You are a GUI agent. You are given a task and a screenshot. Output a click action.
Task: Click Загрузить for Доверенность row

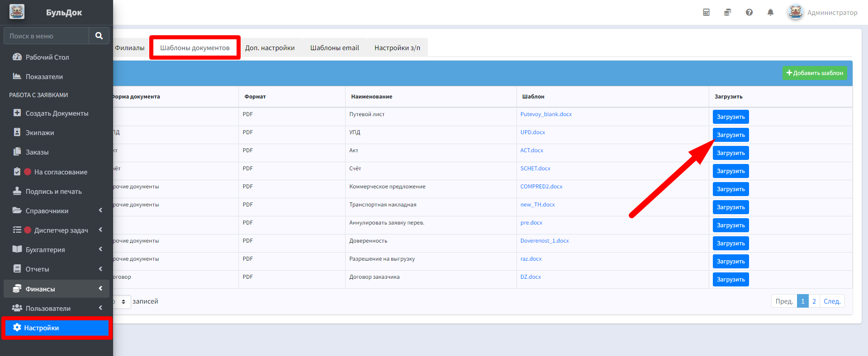730,243
